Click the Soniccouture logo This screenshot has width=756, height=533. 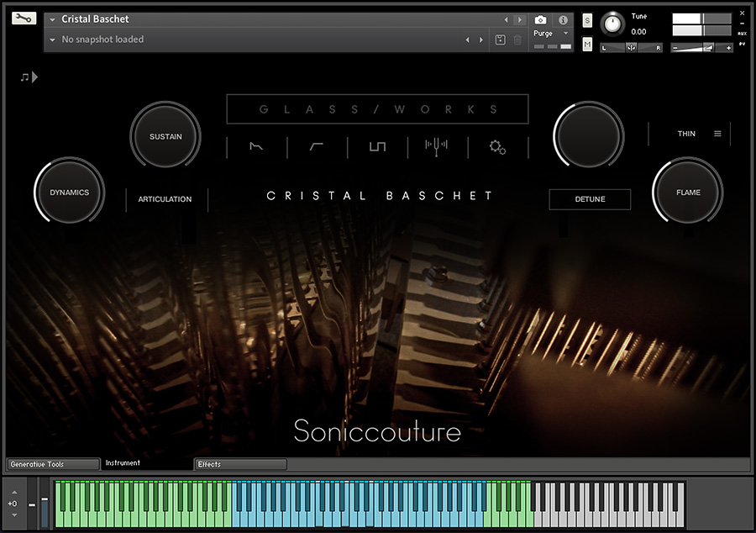[377, 430]
